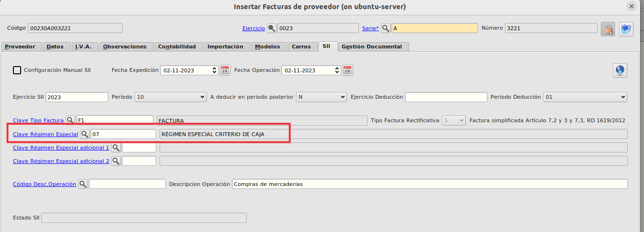The width and height of the screenshot is (644, 232).
Task: Open the Período Deducción dropdown
Action: pyautogui.click(x=585, y=97)
